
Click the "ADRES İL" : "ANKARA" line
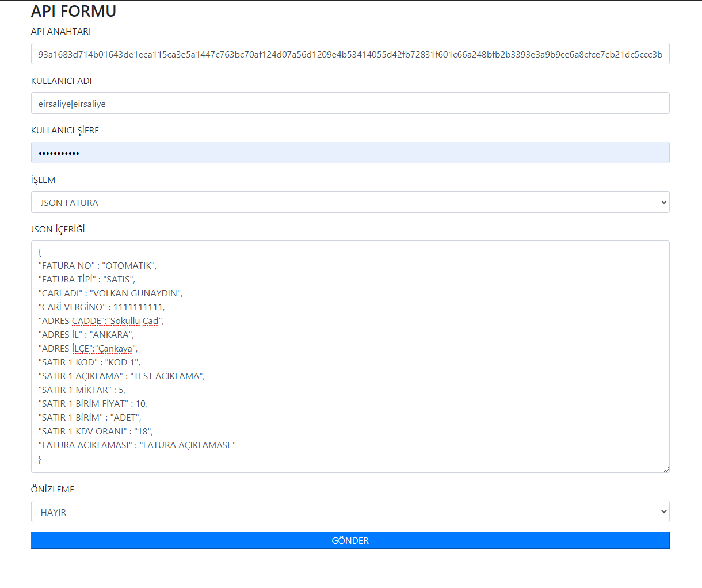pyautogui.click(x=86, y=335)
